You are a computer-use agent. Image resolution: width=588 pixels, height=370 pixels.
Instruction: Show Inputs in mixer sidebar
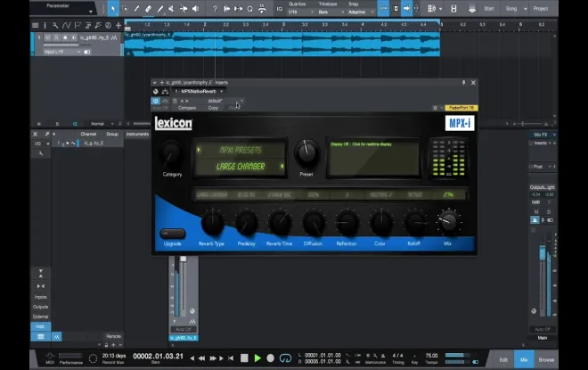click(40, 297)
